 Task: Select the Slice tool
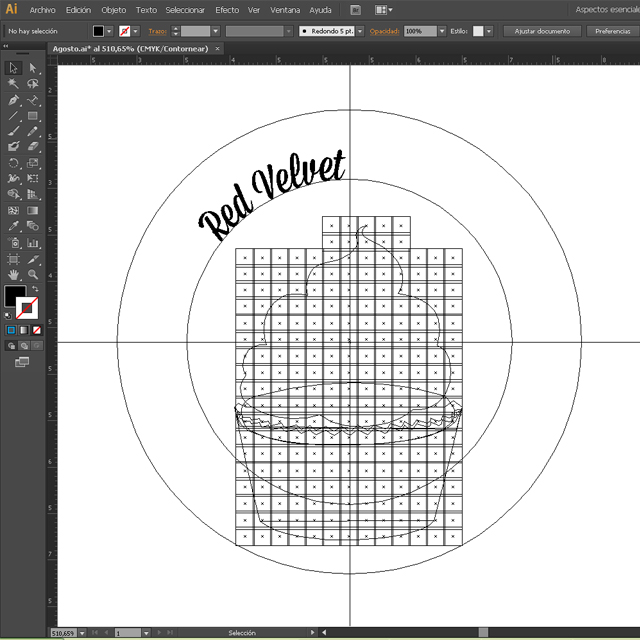click(33, 259)
